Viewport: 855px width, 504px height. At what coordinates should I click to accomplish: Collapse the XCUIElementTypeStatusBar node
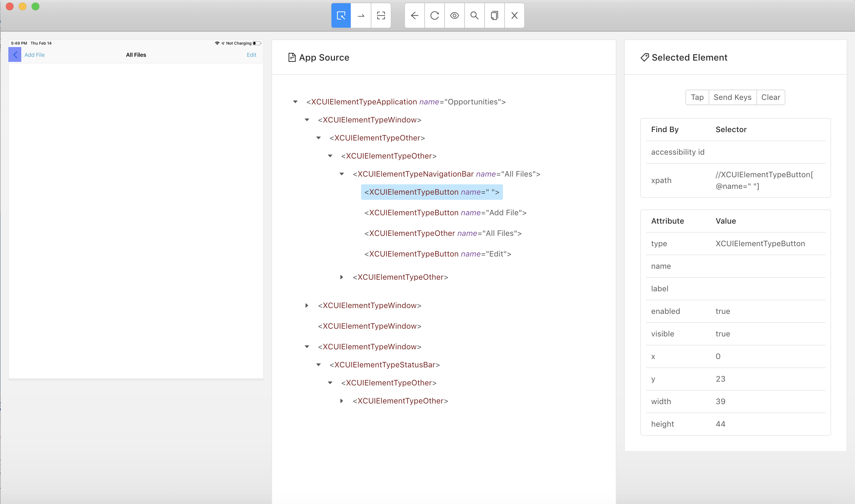point(319,365)
